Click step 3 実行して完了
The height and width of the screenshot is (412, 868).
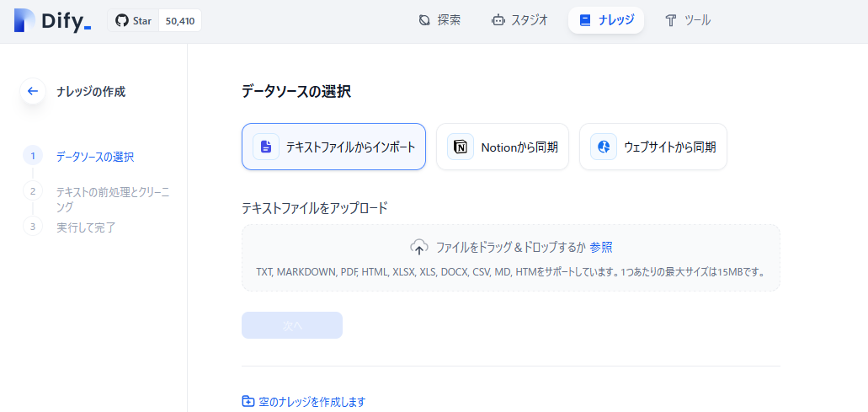tap(87, 227)
